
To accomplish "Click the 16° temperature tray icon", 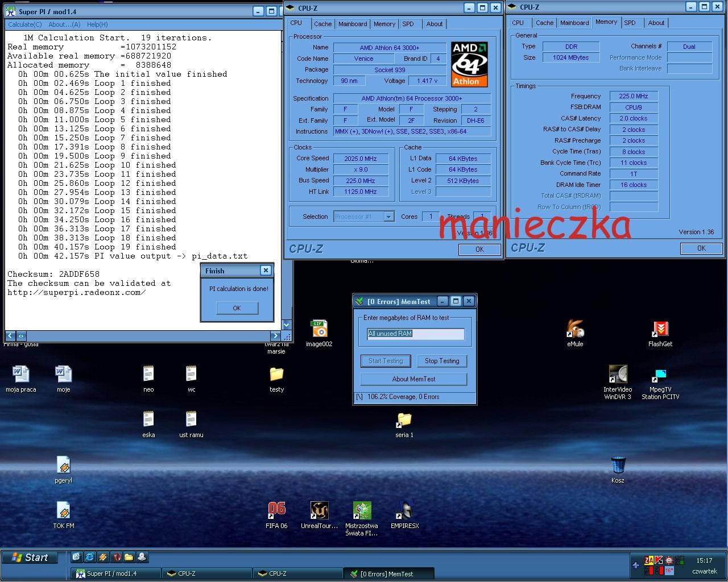I will coord(669,571).
